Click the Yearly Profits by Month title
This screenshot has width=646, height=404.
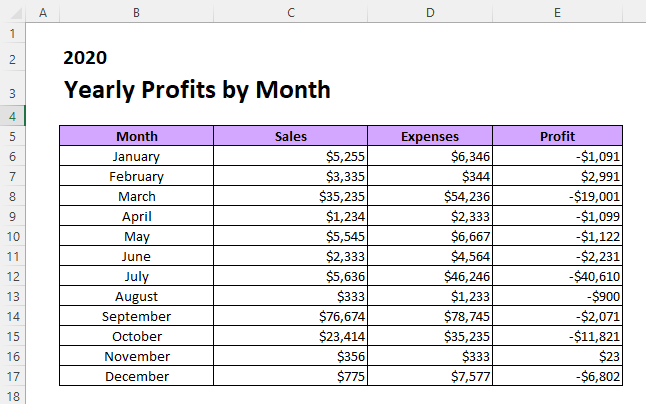click(197, 89)
